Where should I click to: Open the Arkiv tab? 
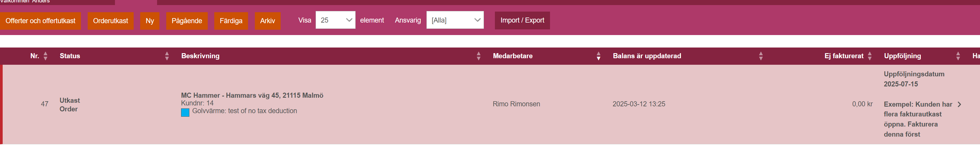click(267, 20)
